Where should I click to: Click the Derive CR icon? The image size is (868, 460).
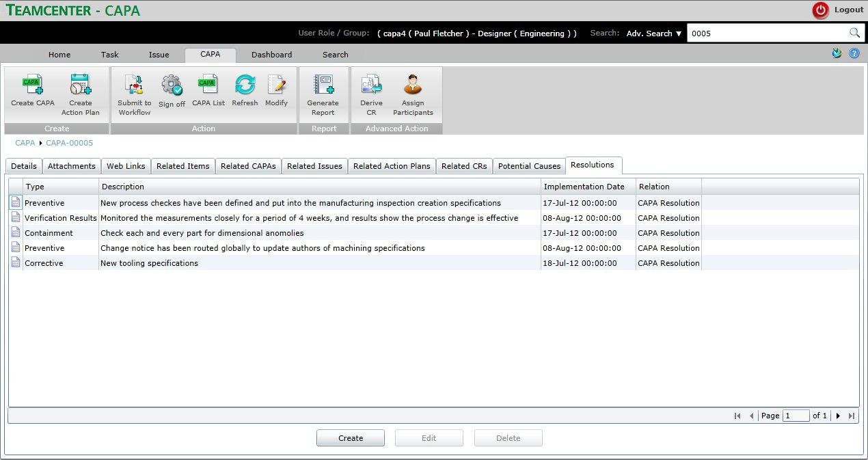point(371,85)
